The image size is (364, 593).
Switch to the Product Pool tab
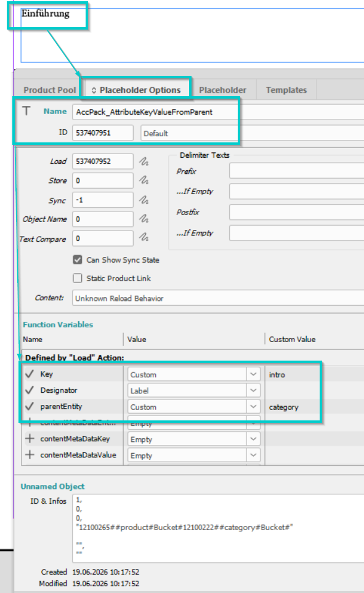(49, 90)
